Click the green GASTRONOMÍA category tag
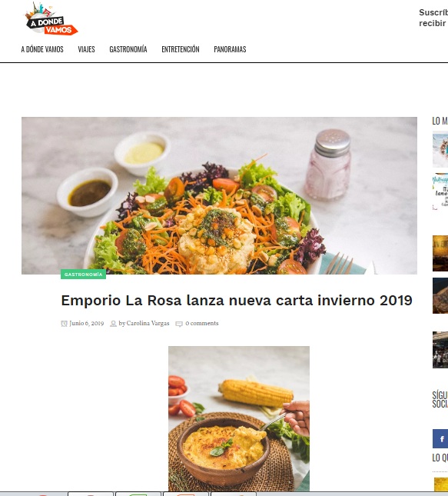Image resolution: width=448 pixels, height=496 pixels. pyautogui.click(x=83, y=275)
